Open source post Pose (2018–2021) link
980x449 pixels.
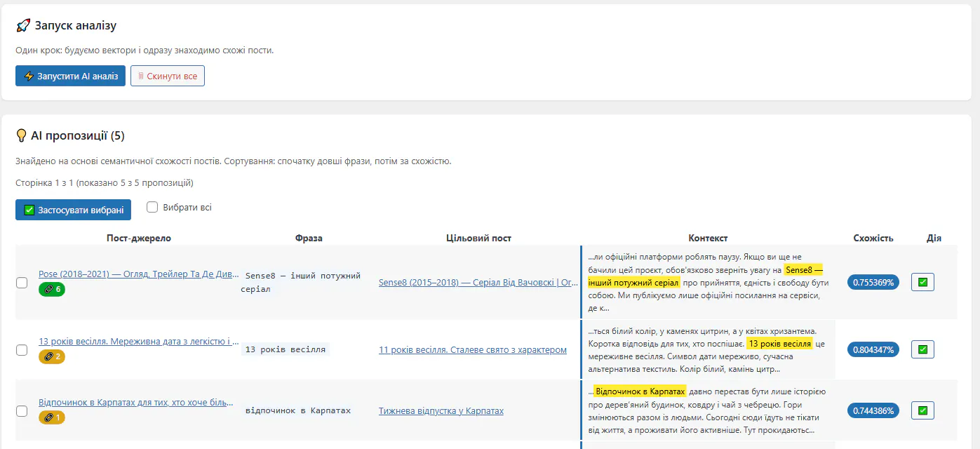[138, 274]
